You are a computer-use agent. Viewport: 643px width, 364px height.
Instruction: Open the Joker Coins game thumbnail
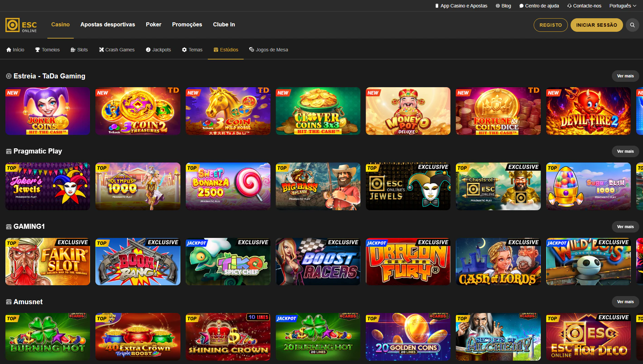[48, 111]
